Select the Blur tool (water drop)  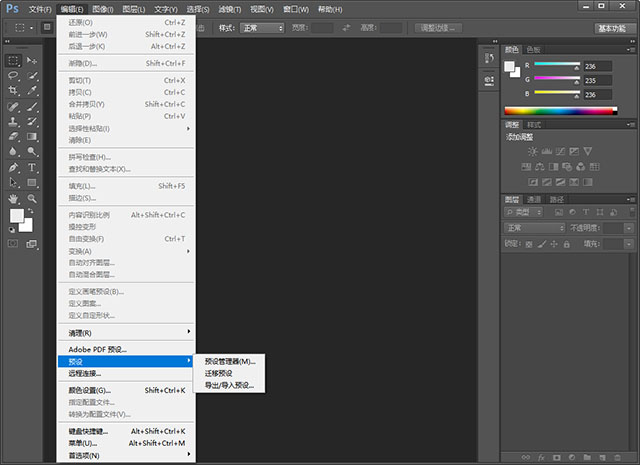(13, 151)
